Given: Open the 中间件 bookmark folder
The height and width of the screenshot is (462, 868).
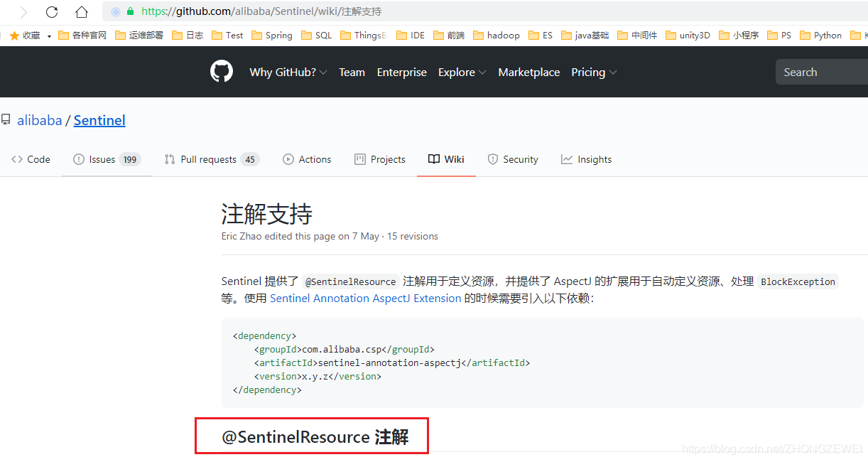Looking at the screenshot, I should point(638,36).
